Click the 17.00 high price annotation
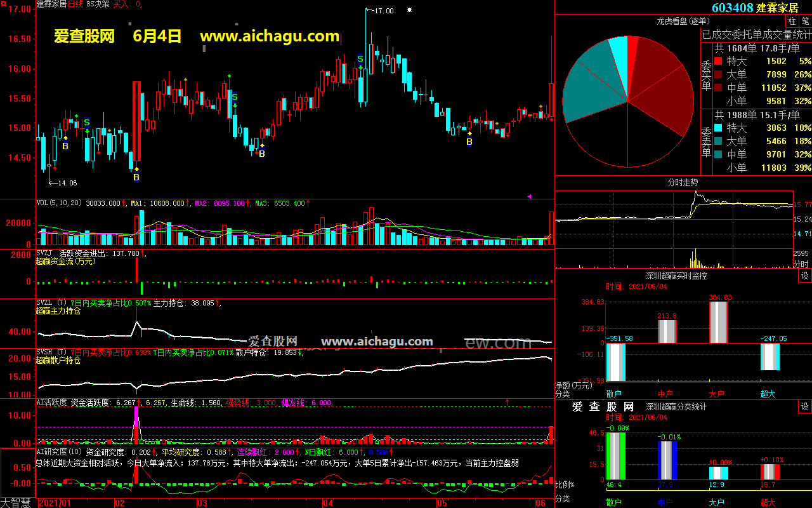 pyautogui.click(x=384, y=11)
